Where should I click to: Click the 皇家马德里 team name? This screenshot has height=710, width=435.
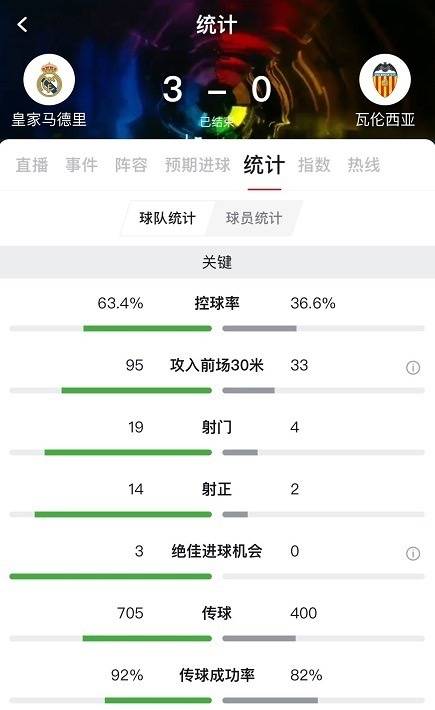point(49,120)
